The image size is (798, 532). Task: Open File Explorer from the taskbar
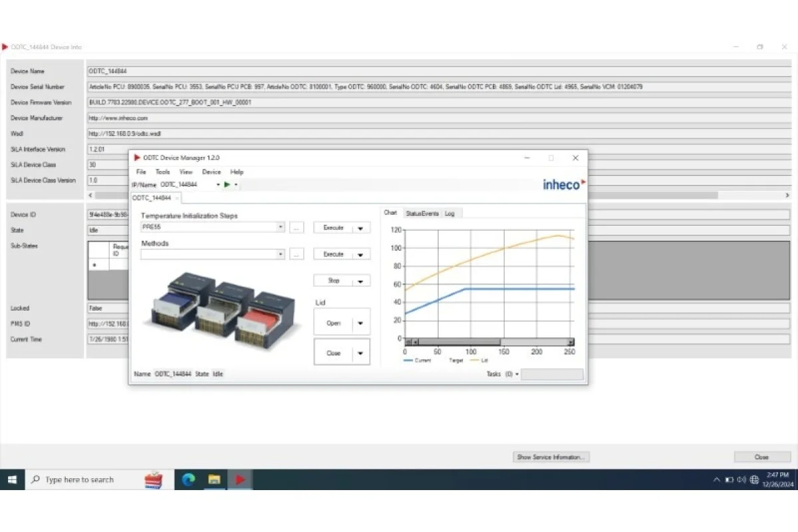[214, 479]
